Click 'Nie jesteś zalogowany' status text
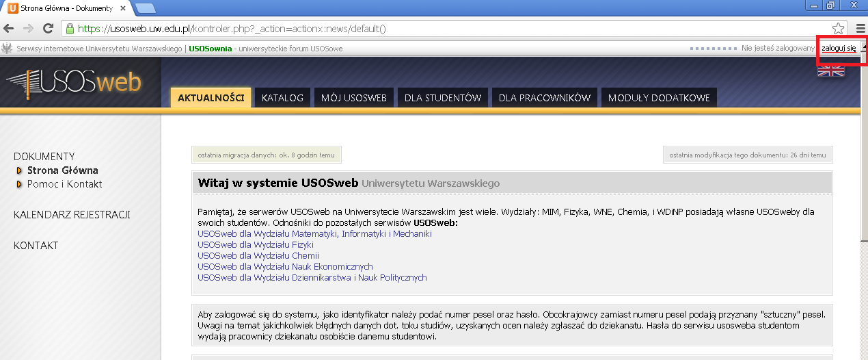 coord(778,49)
